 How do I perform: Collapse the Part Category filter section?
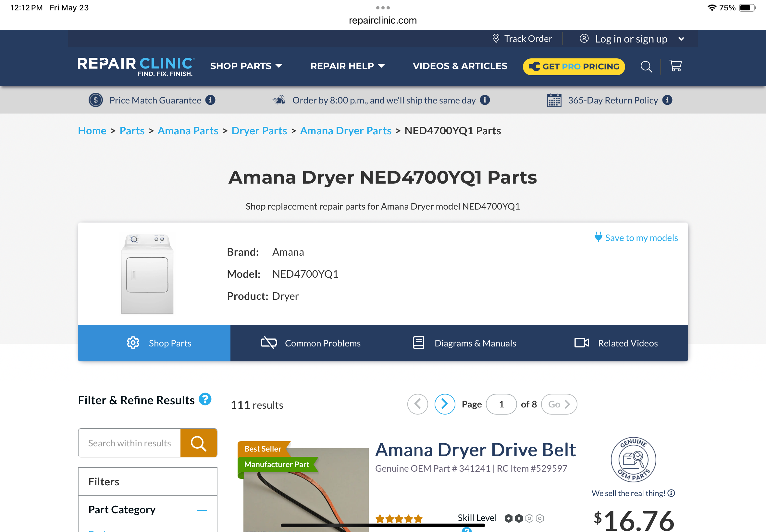(x=202, y=510)
